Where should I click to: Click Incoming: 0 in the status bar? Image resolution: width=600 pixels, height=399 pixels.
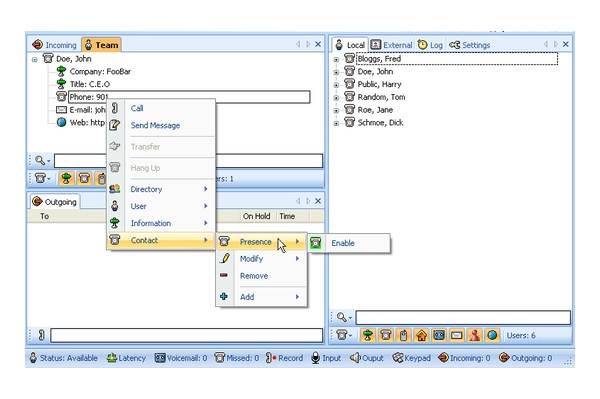[464, 358]
